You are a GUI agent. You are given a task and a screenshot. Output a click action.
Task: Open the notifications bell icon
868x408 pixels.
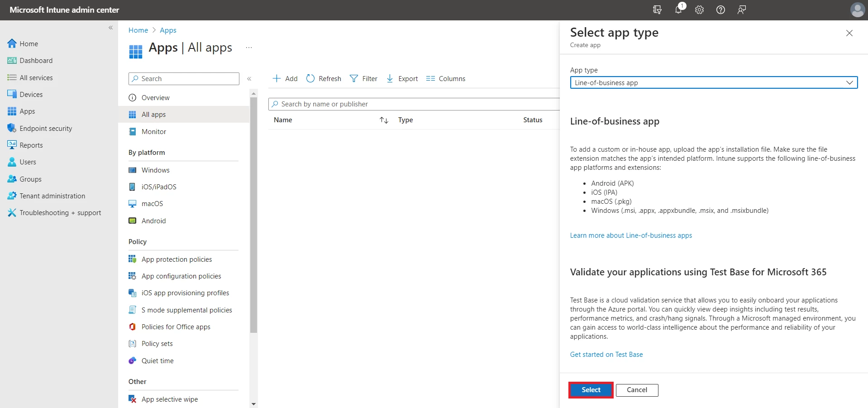pos(678,10)
